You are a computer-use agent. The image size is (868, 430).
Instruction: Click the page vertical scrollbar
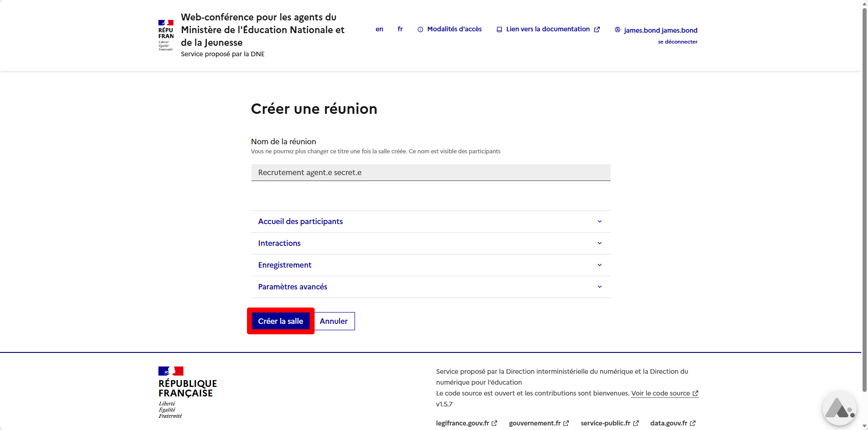[x=864, y=200]
